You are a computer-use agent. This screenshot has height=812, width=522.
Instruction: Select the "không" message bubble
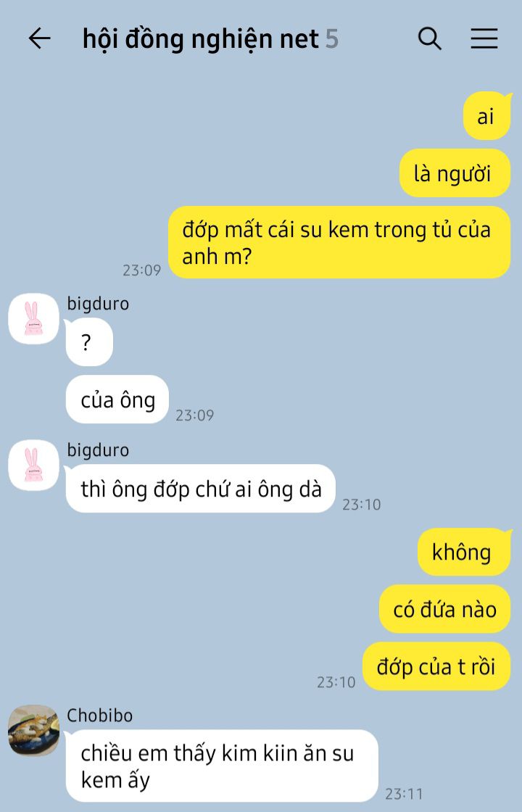(464, 552)
